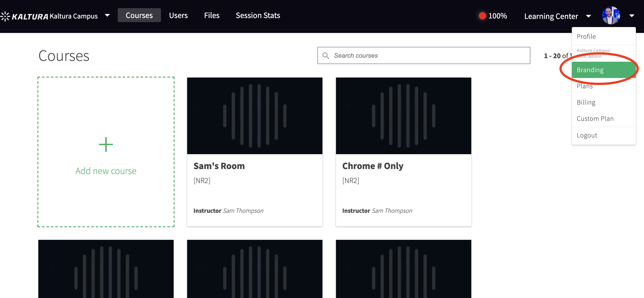The height and width of the screenshot is (298, 644).
Task: Click Add new course link
Action: [x=106, y=171]
